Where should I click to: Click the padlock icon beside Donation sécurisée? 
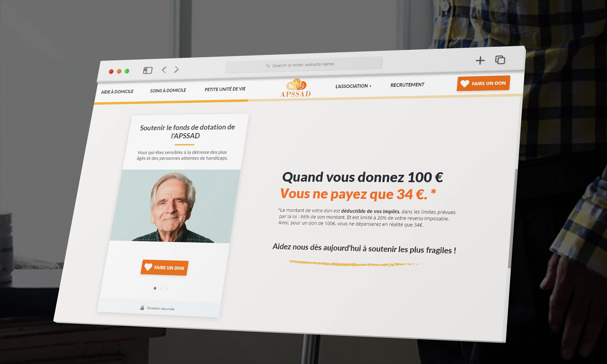142,308
